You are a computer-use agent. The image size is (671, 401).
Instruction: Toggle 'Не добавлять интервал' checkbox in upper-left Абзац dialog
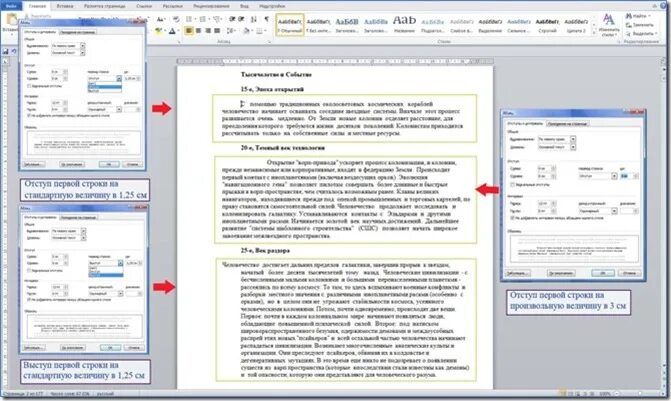tap(29, 116)
